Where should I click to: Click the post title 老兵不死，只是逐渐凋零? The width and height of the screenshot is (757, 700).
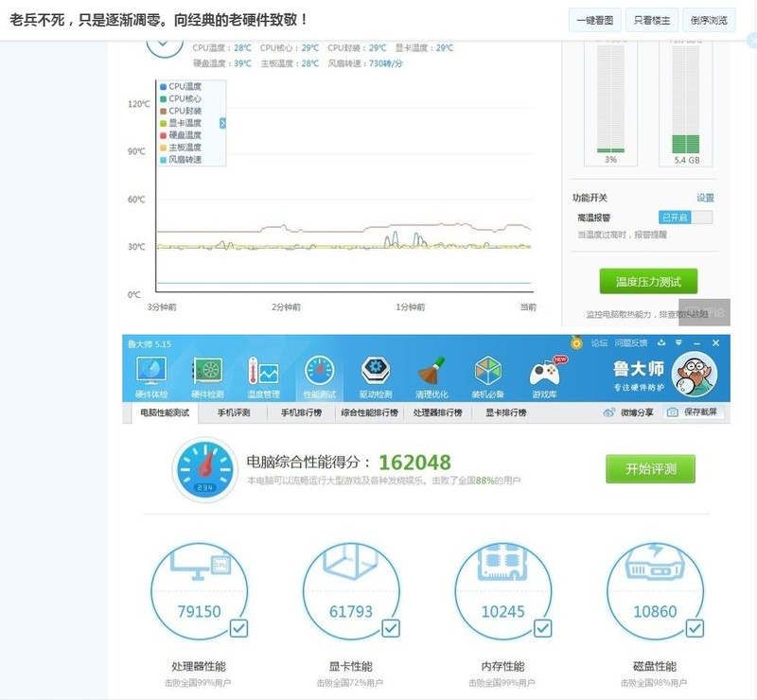coord(158,20)
